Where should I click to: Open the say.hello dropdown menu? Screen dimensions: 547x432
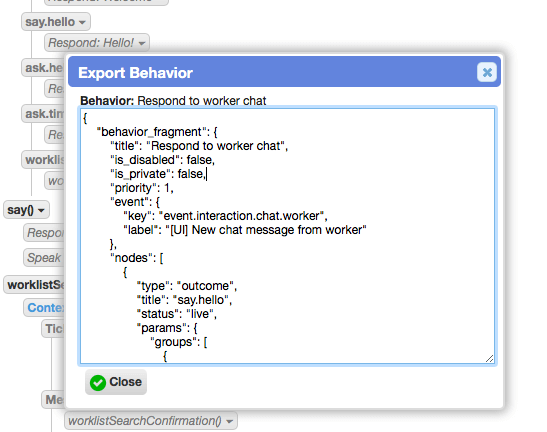56,22
